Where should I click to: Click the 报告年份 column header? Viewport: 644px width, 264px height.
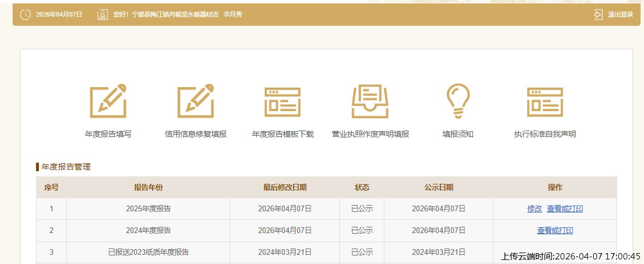pyautogui.click(x=148, y=187)
